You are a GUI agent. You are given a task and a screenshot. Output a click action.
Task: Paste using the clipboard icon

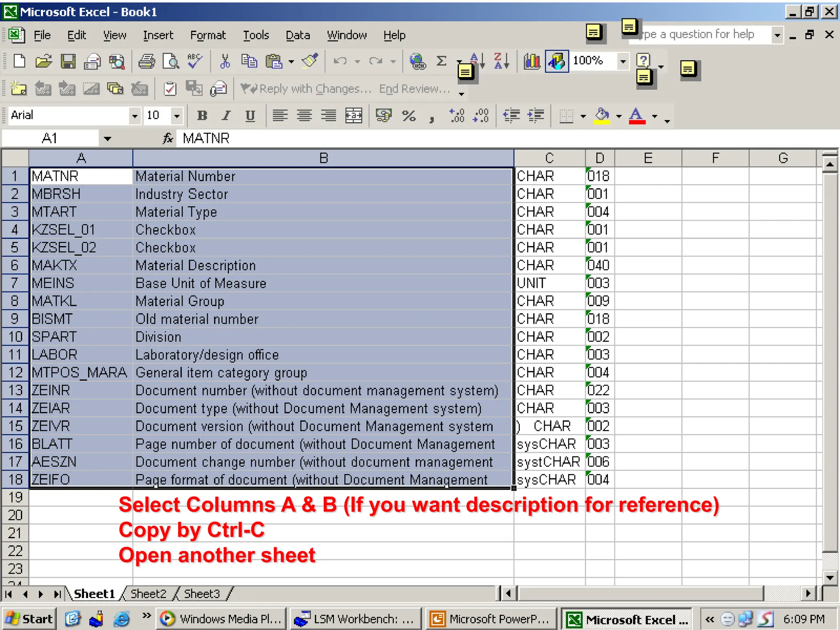274,62
